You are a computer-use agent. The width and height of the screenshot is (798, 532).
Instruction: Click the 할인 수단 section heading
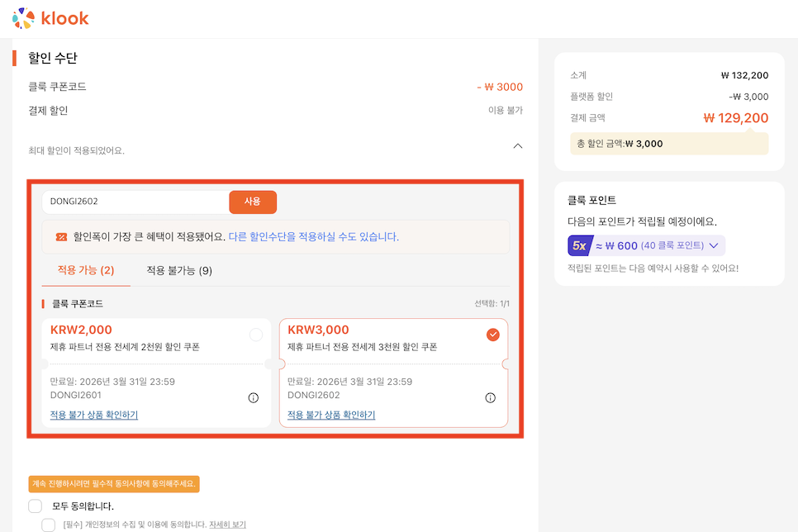coord(52,58)
